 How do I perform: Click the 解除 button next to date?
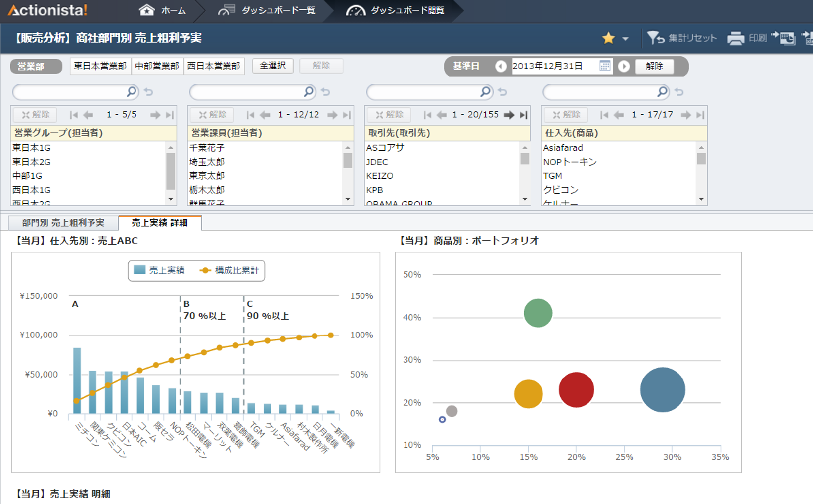click(654, 66)
